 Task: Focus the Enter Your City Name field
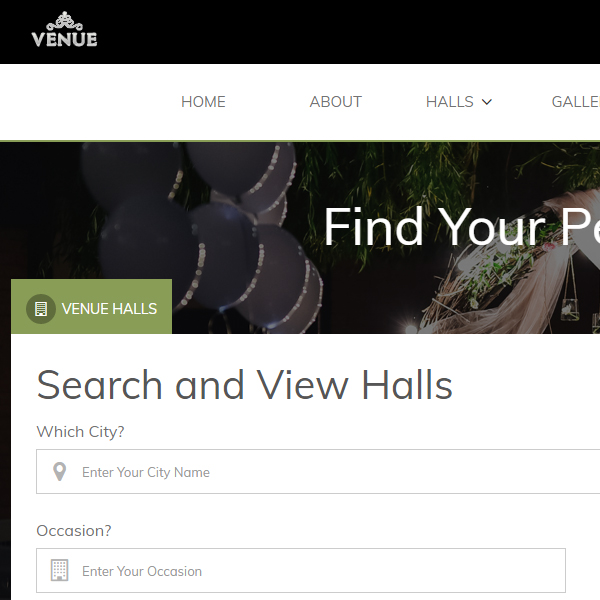click(x=318, y=471)
